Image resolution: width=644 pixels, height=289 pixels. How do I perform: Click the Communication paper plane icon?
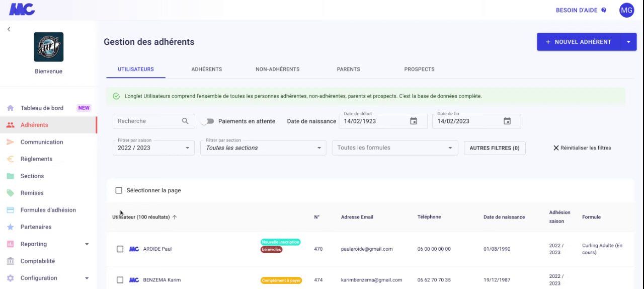click(x=10, y=142)
